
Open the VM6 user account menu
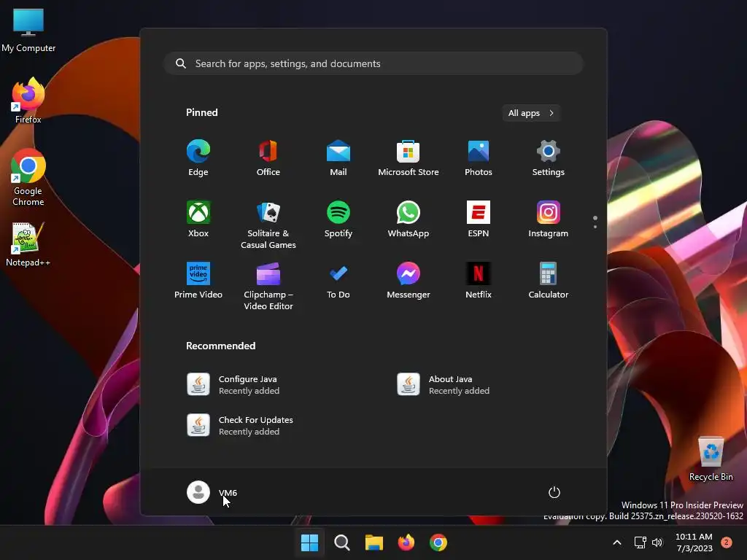click(212, 492)
